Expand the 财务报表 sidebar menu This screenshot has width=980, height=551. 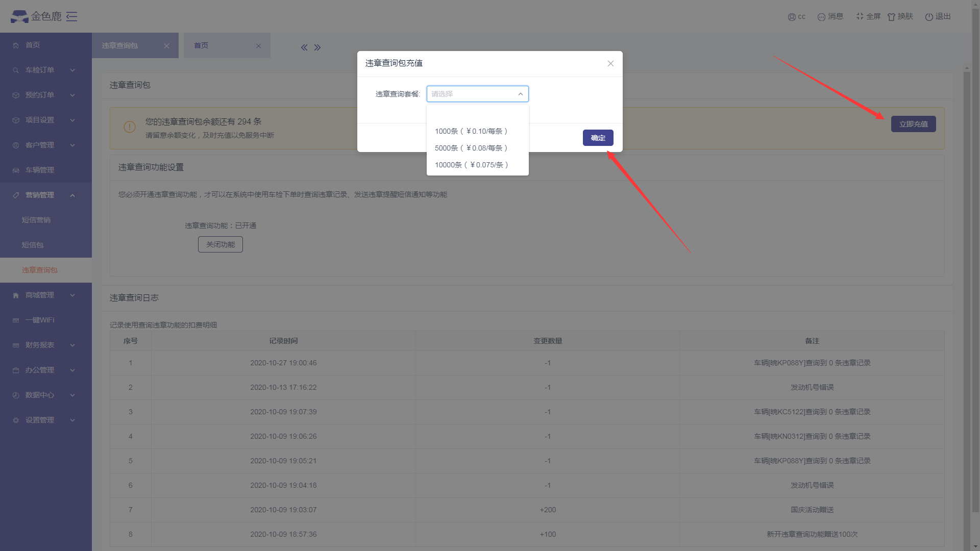pyautogui.click(x=46, y=345)
